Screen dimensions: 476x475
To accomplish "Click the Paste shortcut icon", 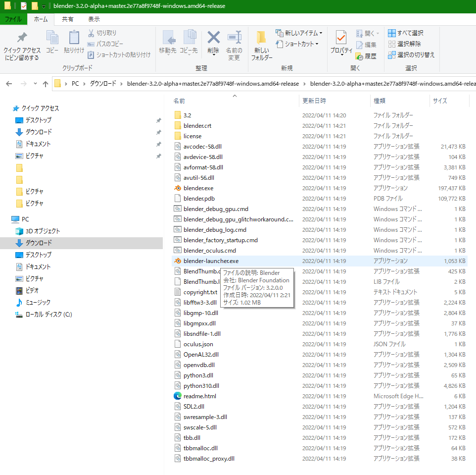I will [x=91, y=55].
